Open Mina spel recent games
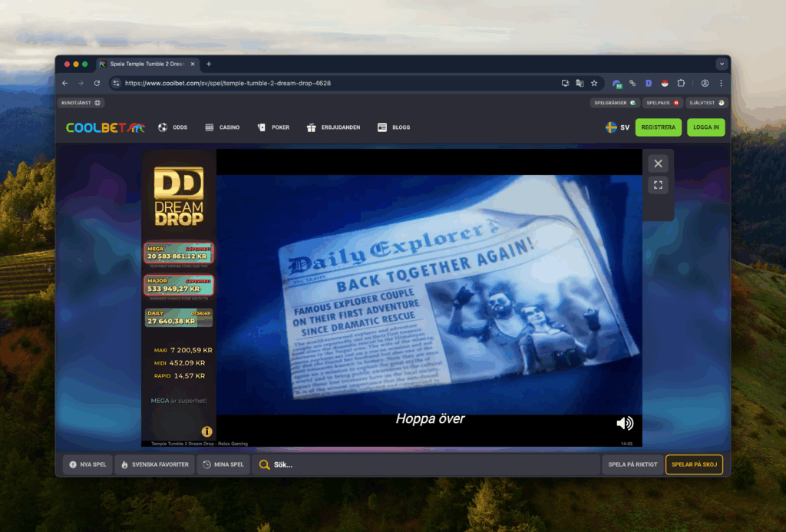The width and height of the screenshot is (786, 532). 223,464
